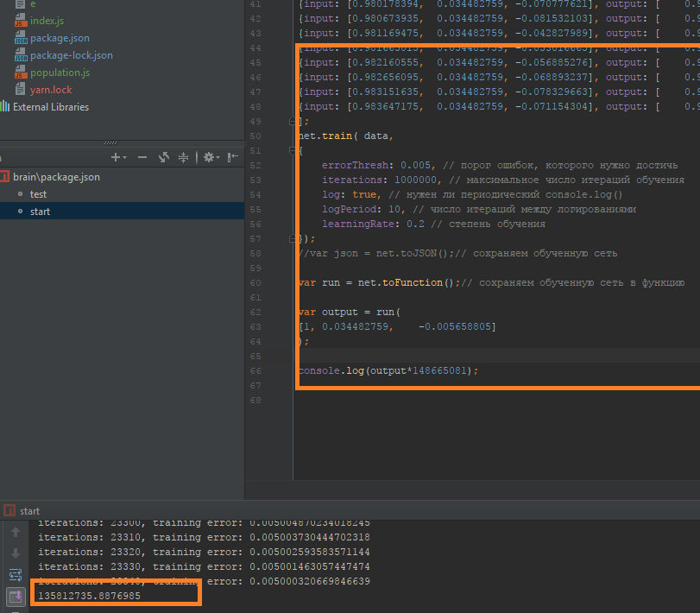
Task: Toggle the fold marker at line 57
Action: click(x=293, y=239)
